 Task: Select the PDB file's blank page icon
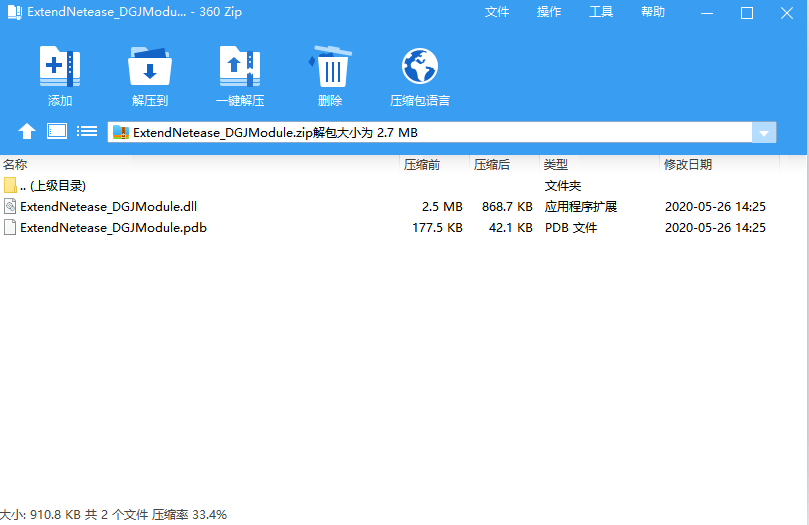10,227
